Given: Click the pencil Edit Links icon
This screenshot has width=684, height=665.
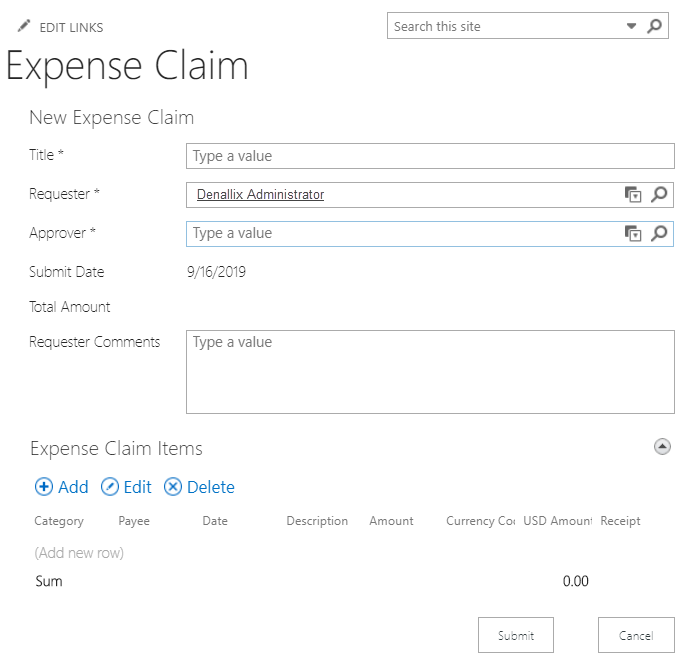Looking at the screenshot, I should click(x=24, y=26).
